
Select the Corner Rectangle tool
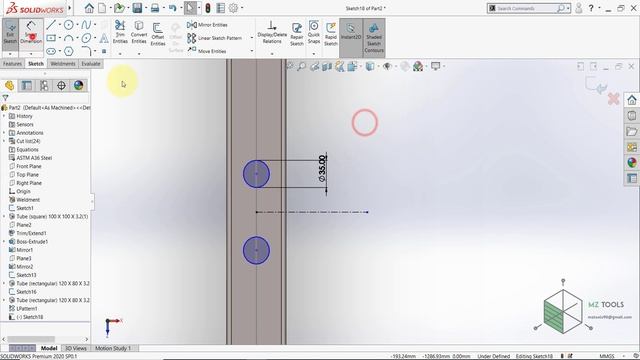(x=51, y=38)
